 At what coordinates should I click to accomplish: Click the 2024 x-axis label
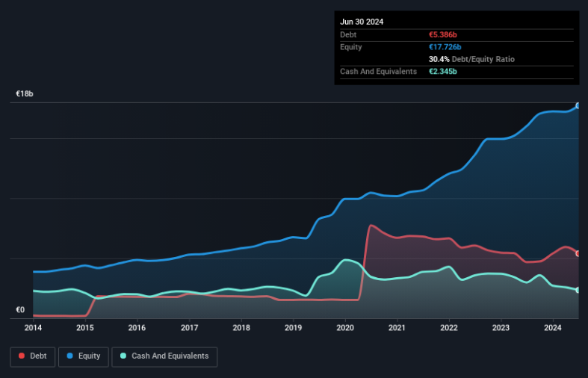[553, 328]
